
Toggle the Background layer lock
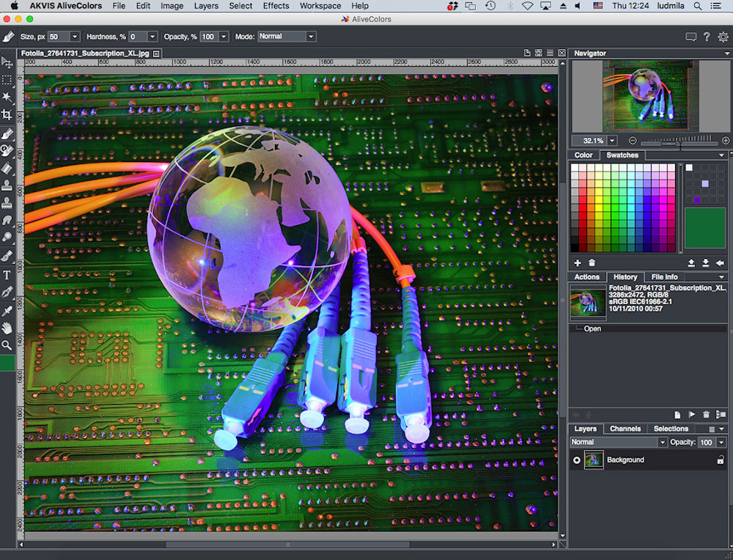(x=720, y=460)
